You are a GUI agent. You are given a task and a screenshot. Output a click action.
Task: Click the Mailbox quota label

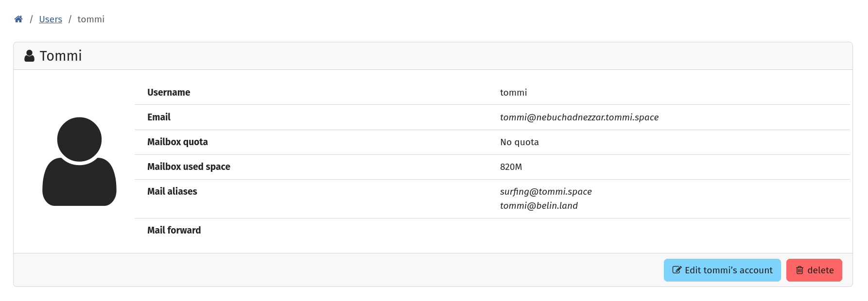tap(177, 142)
